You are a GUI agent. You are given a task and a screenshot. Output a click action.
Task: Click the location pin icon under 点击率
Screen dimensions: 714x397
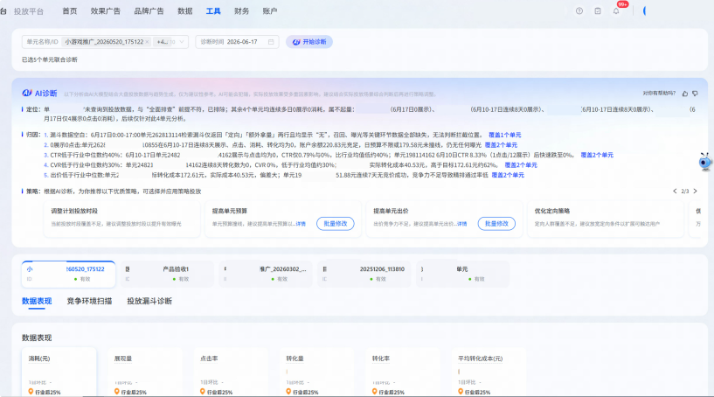(203, 392)
